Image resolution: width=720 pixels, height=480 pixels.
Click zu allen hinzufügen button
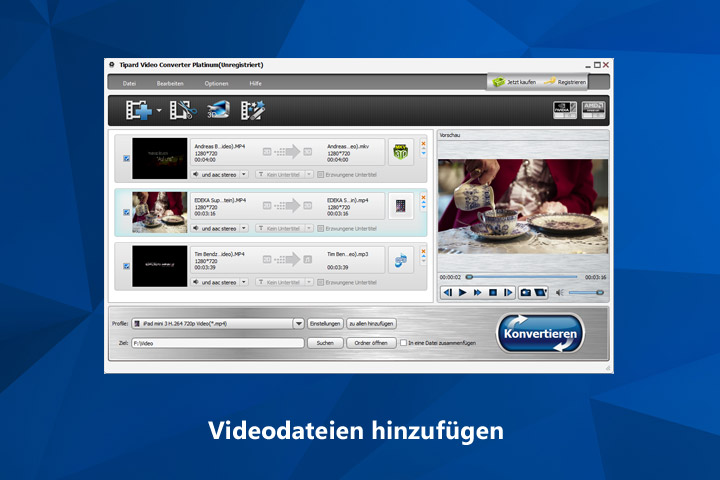tap(371, 324)
